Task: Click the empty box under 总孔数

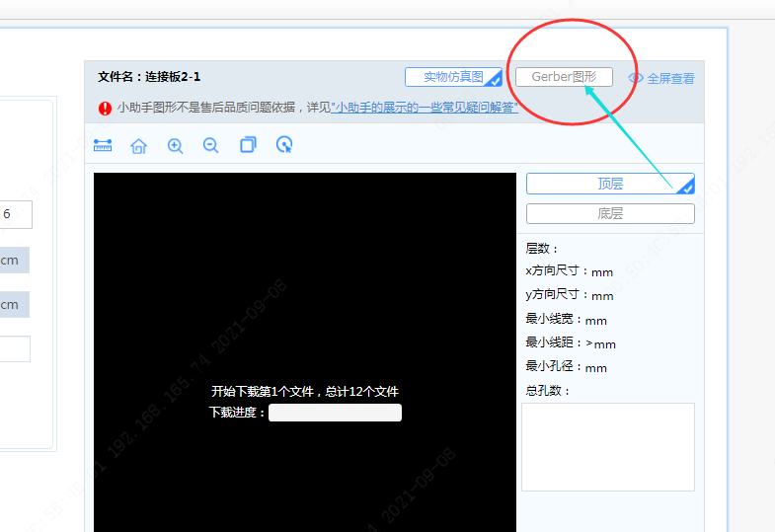Action: point(607,446)
